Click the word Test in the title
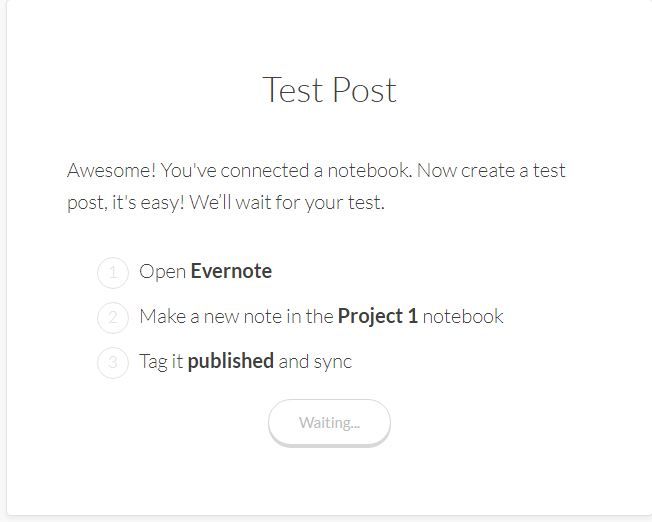 [x=294, y=90]
